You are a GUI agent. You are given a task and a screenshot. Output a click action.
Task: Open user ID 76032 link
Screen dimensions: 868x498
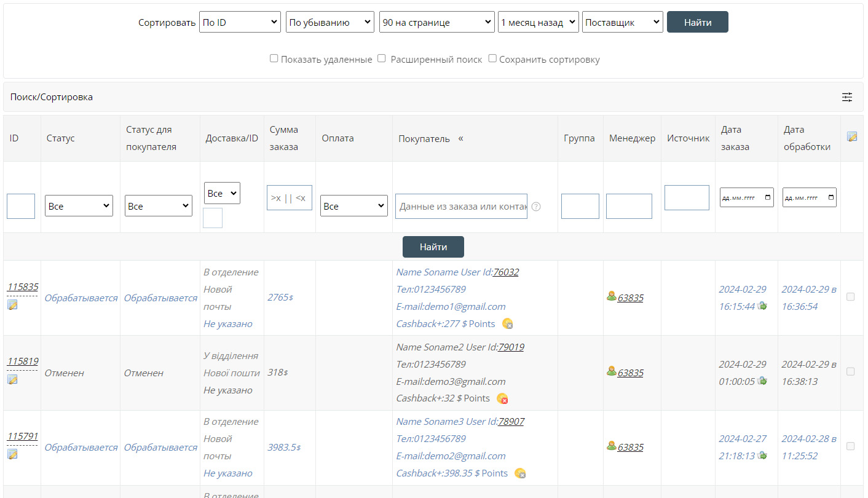(x=505, y=272)
